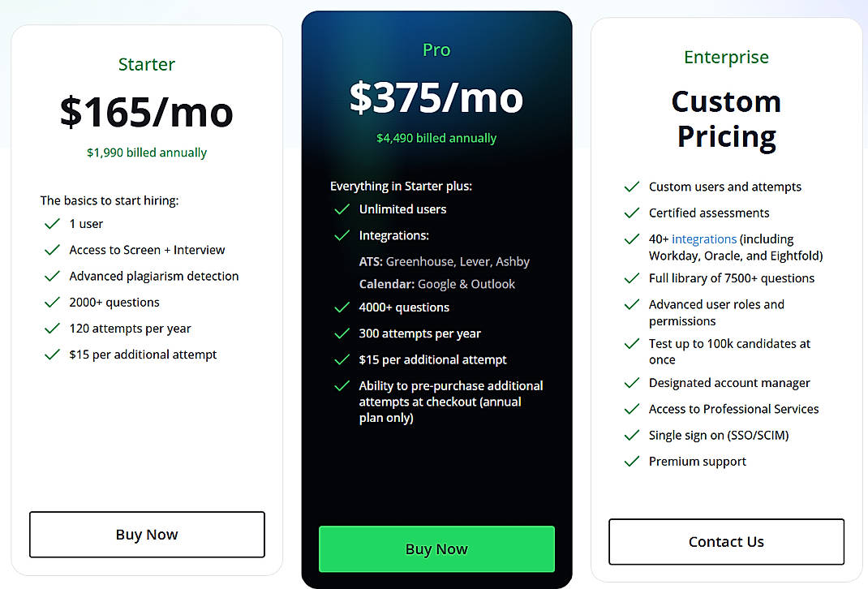The height and width of the screenshot is (589, 868).
Task: Select the "$4,490 billed annually" text
Action: pyautogui.click(x=436, y=137)
